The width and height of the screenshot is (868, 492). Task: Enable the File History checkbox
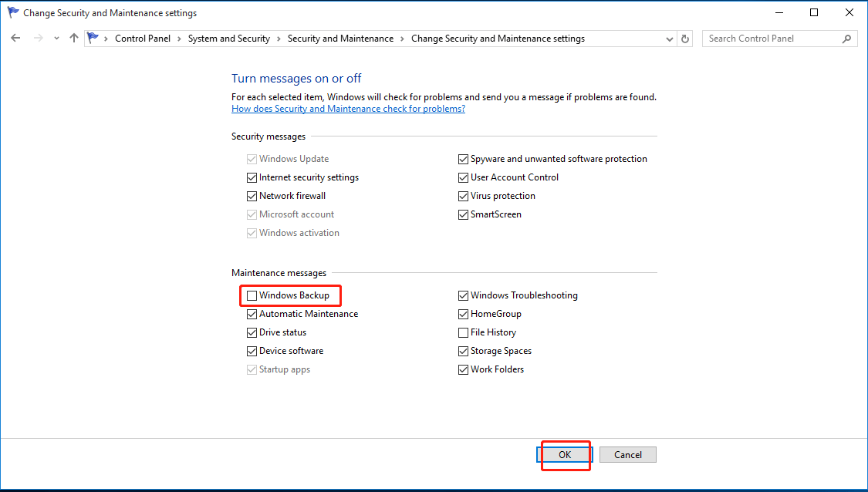pyautogui.click(x=463, y=332)
